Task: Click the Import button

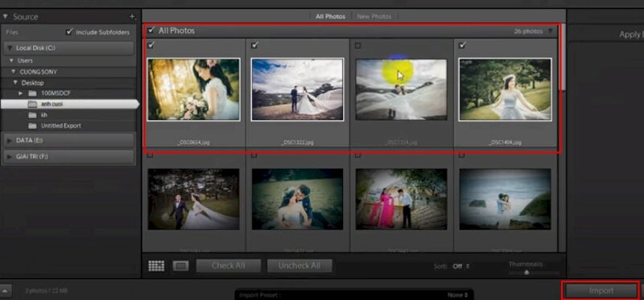Action: pos(601,290)
